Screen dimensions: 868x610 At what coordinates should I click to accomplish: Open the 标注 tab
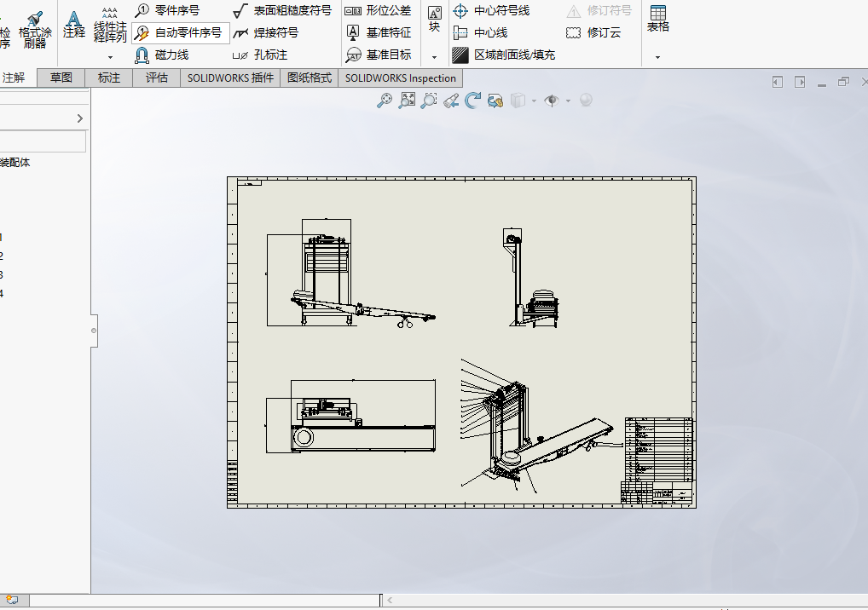click(x=108, y=78)
